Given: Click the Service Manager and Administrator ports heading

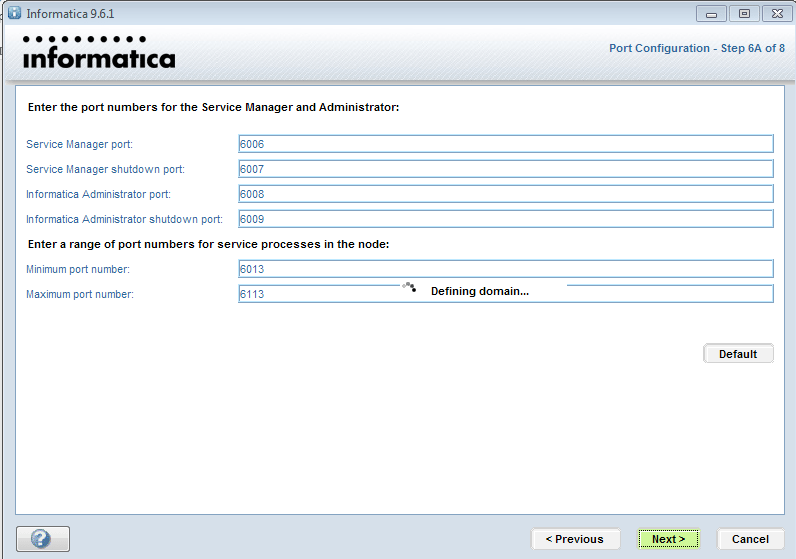Looking at the screenshot, I should (x=213, y=107).
